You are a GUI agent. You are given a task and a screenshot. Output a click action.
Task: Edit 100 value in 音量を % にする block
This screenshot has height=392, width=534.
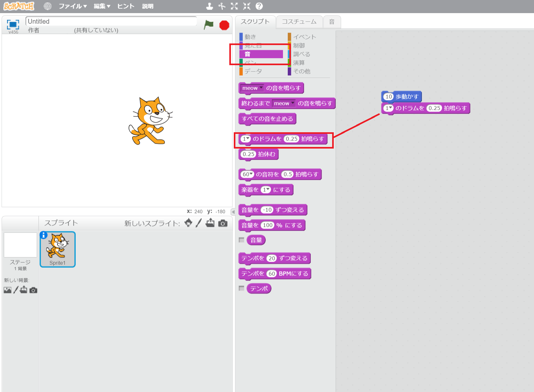click(268, 225)
